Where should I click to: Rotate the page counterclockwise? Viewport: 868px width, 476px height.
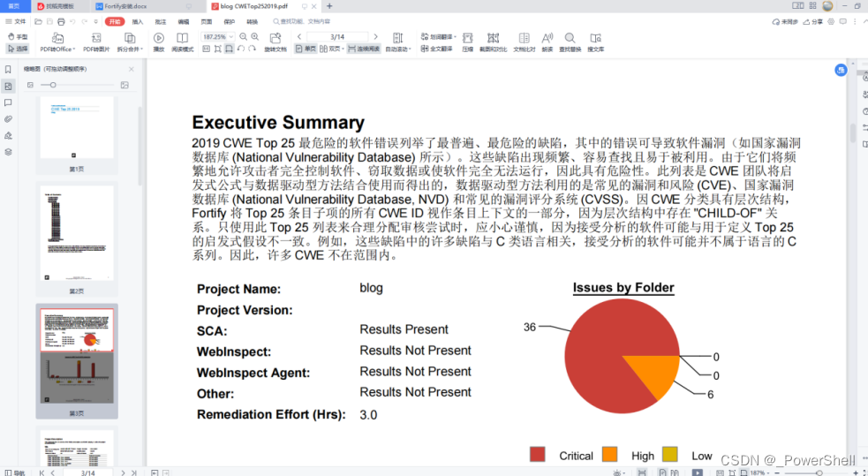coord(241,49)
